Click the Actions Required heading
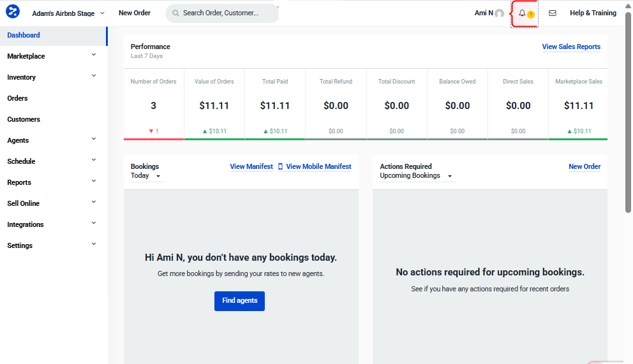The width and height of the screenshot is (633, 364). 406,166
